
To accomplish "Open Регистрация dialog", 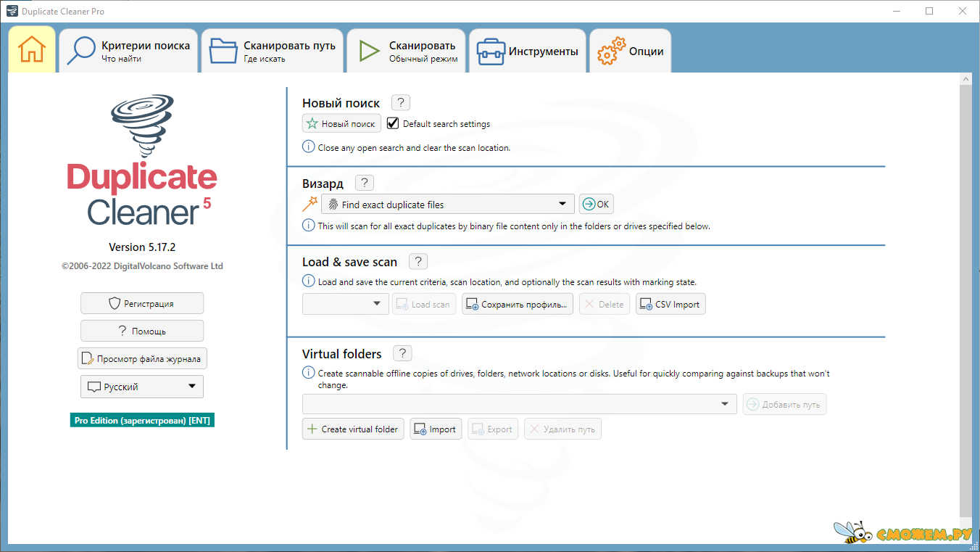I will coord(142,303).
